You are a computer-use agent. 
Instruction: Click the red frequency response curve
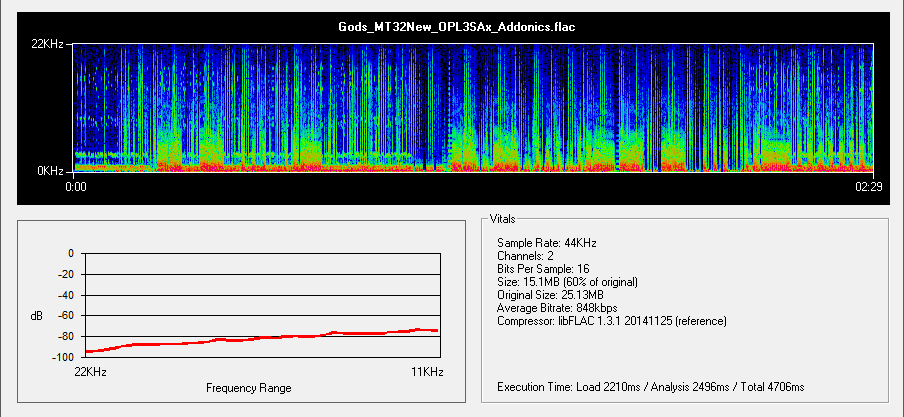260,340
